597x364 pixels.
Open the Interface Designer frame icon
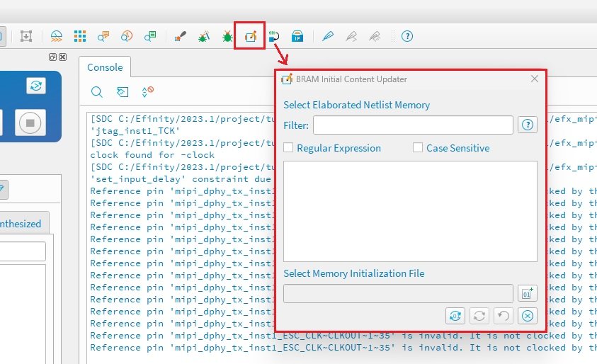click(x=26, y=36)
